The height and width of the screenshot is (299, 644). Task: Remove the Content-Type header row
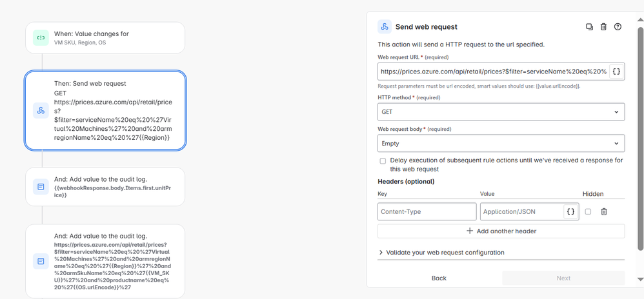[x=604, y=211]
